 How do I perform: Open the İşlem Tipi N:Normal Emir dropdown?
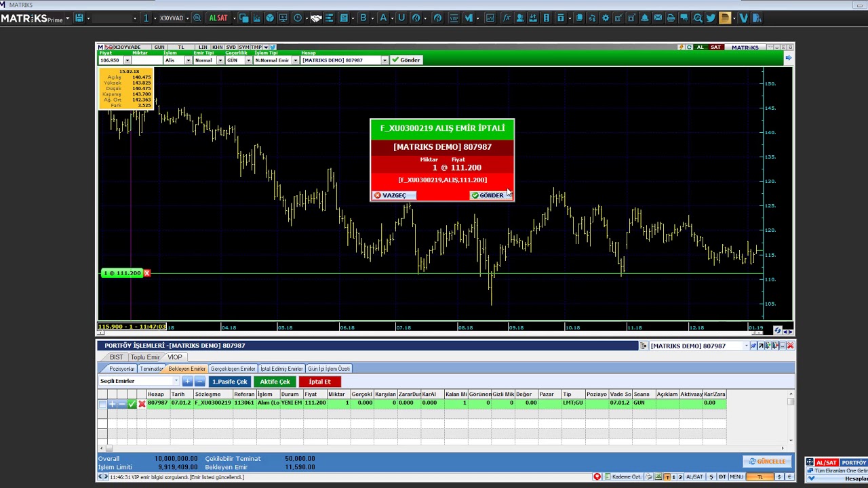tap(295, 60)
